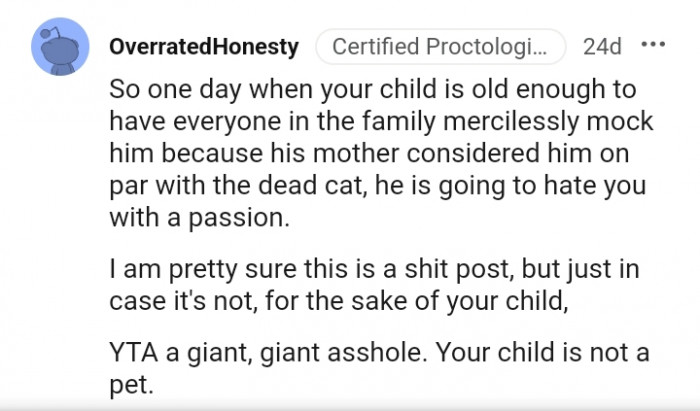Open OverratedHonesty's Snoo avatar profile picture
700x411 pixels.
pos(60,46)
